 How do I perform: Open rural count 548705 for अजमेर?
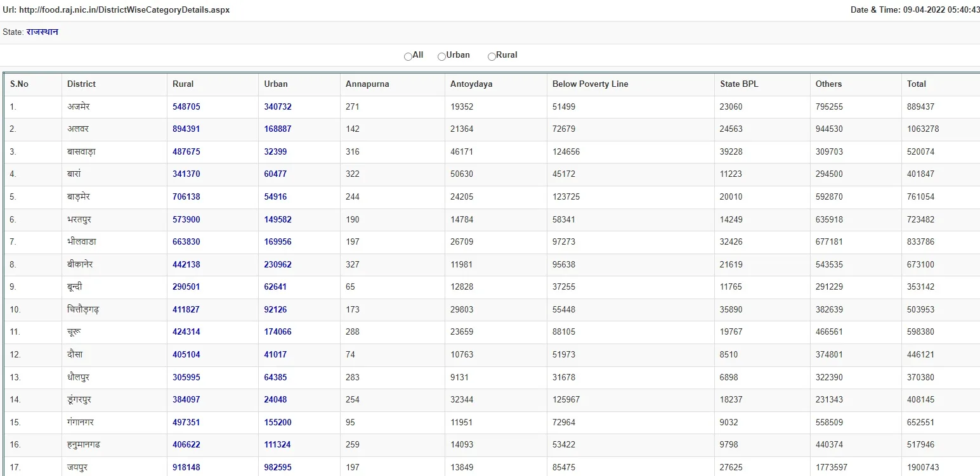point(186,107)
